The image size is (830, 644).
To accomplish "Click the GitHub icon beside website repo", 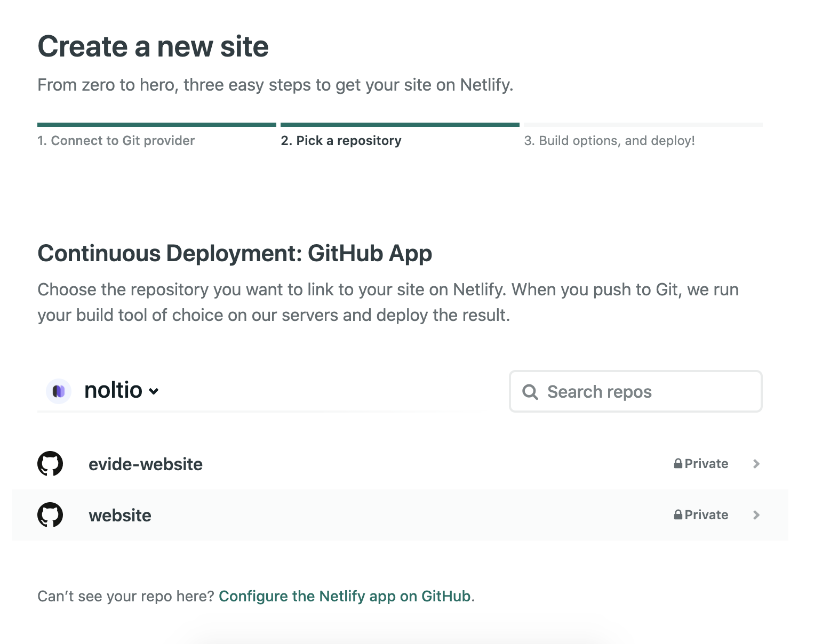I will (x=50, y=515).
